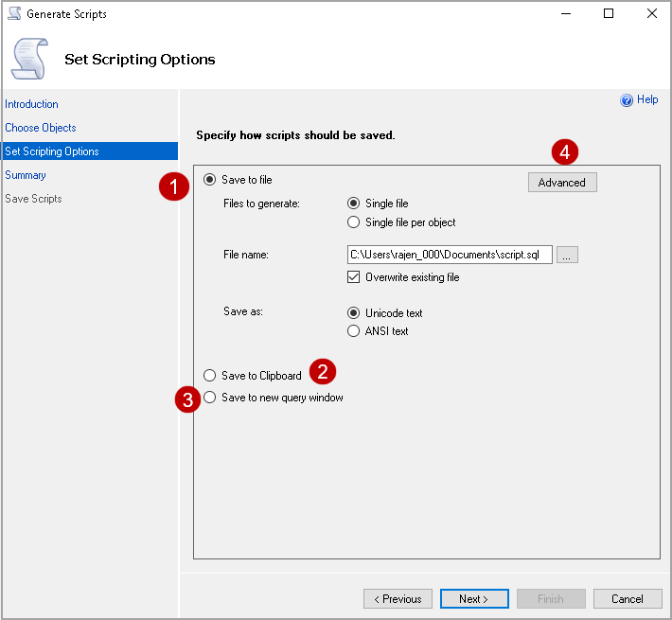Select Save to Clipboard option
This screenshot has width=672, height=620.
(210, 376)
